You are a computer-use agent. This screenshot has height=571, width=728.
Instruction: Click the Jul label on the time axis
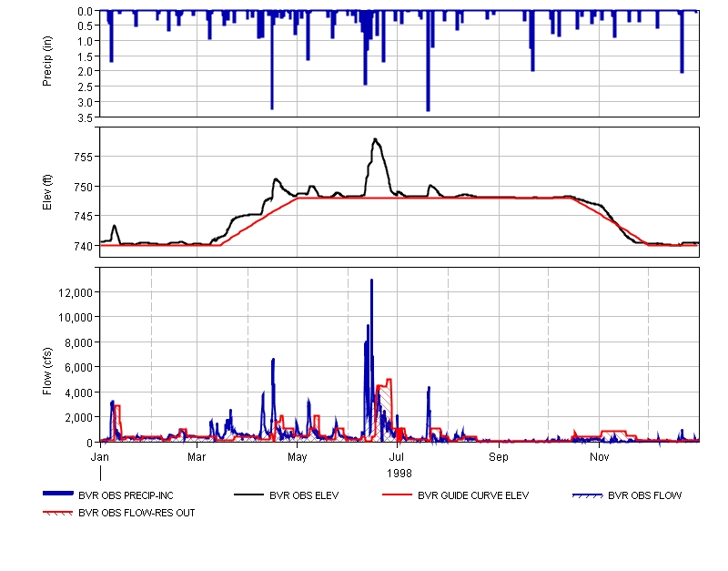[398, 454]
